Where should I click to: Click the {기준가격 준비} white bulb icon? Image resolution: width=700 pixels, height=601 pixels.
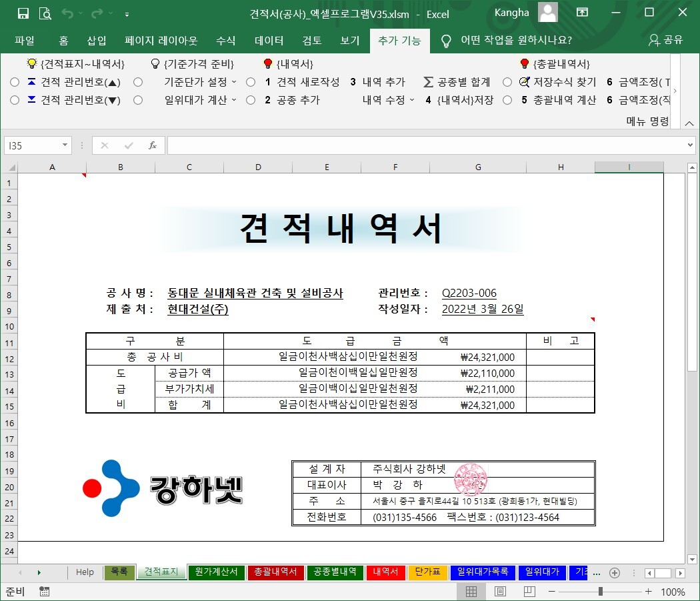pyautogui.click(x=155, y=63)
